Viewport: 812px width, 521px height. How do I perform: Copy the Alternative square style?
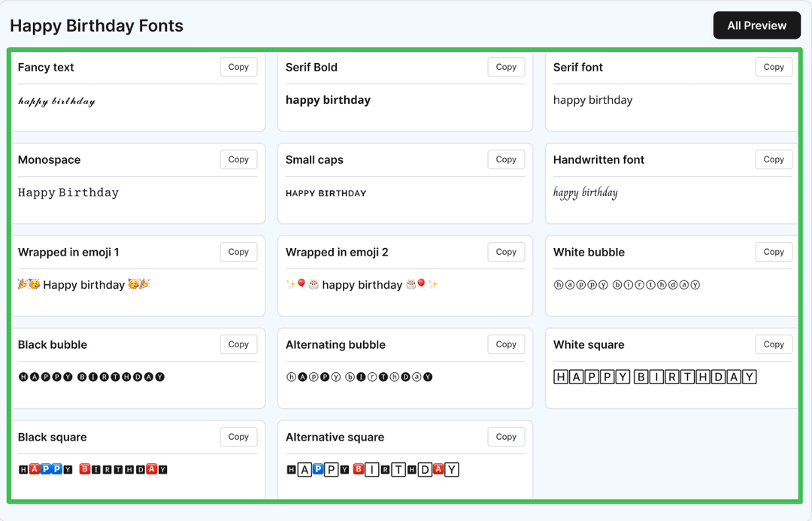(x=506, y=437)
